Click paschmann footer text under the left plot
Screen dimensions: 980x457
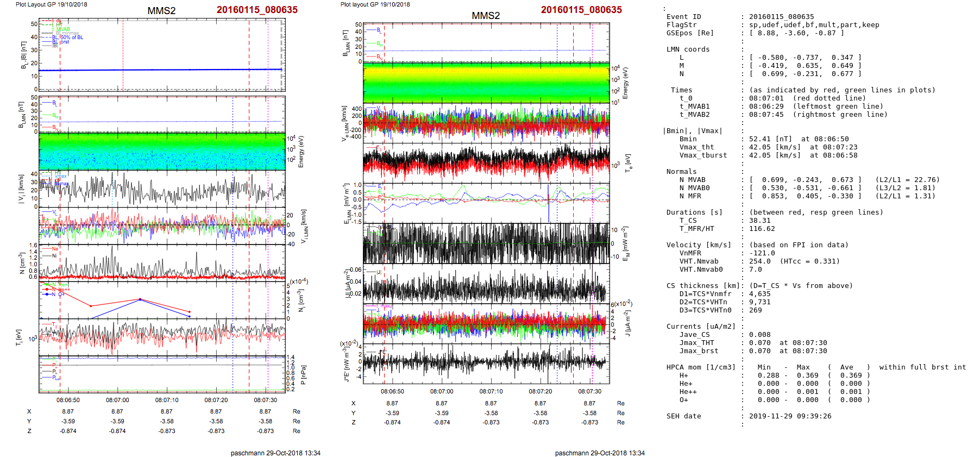coord(275,453)
